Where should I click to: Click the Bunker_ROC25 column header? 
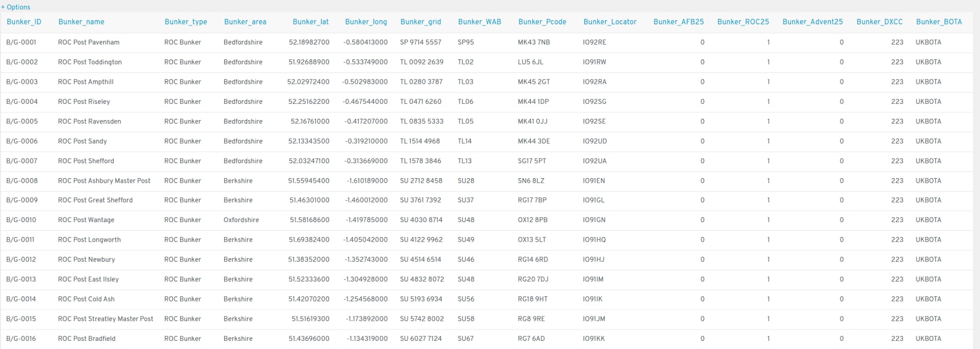pyautogui.click(x=743, y=22)
